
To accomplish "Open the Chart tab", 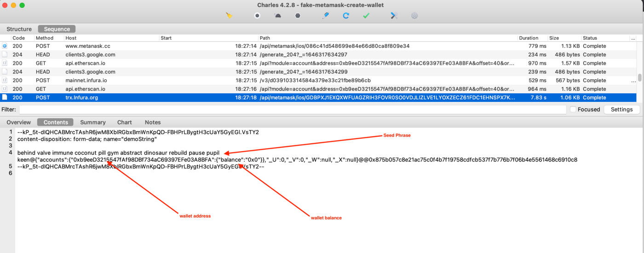I will click(x=125, y=122).
